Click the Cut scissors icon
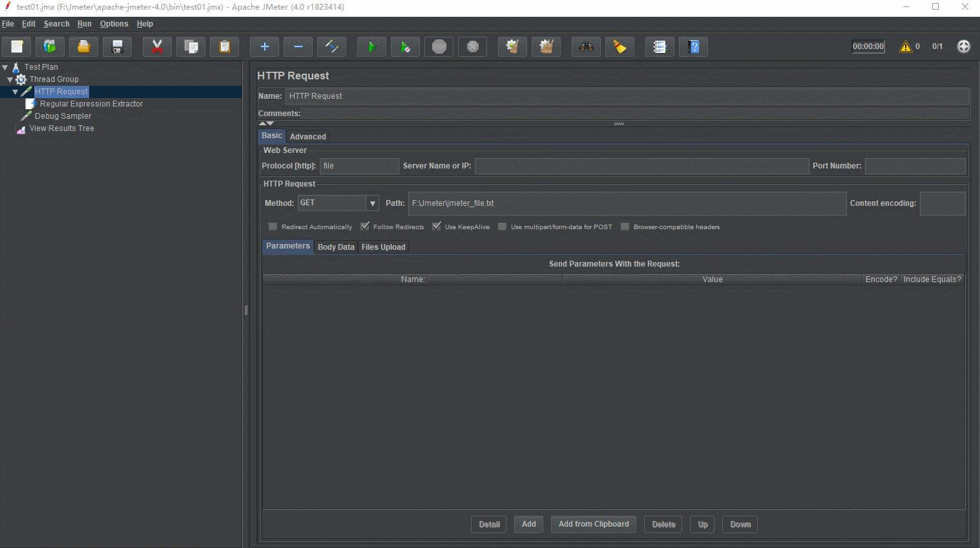This screenshot has width=980, height=548. coord(157,46)
